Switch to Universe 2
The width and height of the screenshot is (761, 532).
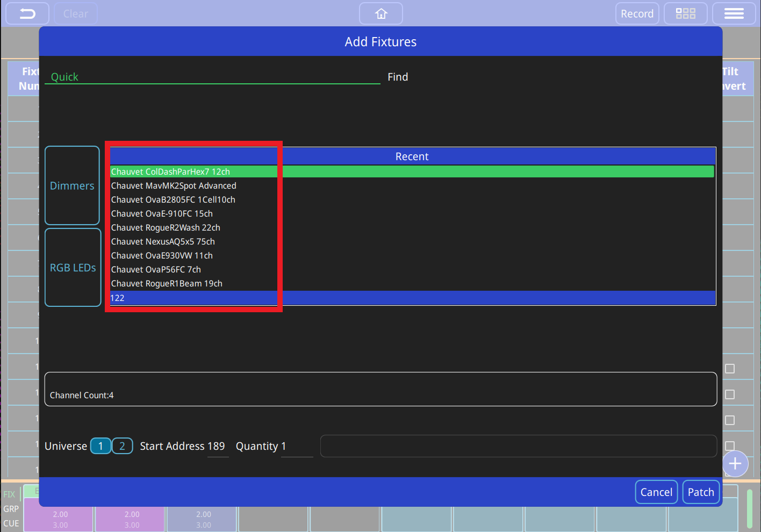(x=123, y=446)
